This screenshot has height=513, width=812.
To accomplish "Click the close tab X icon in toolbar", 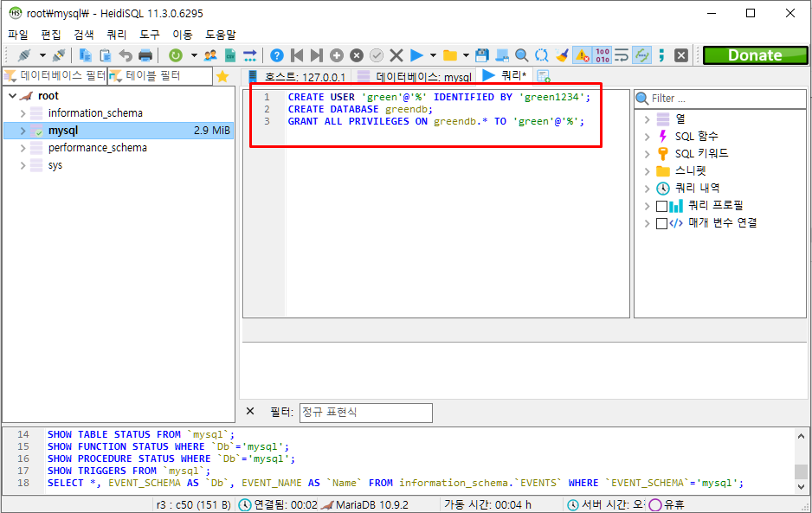I will [681, 55].
